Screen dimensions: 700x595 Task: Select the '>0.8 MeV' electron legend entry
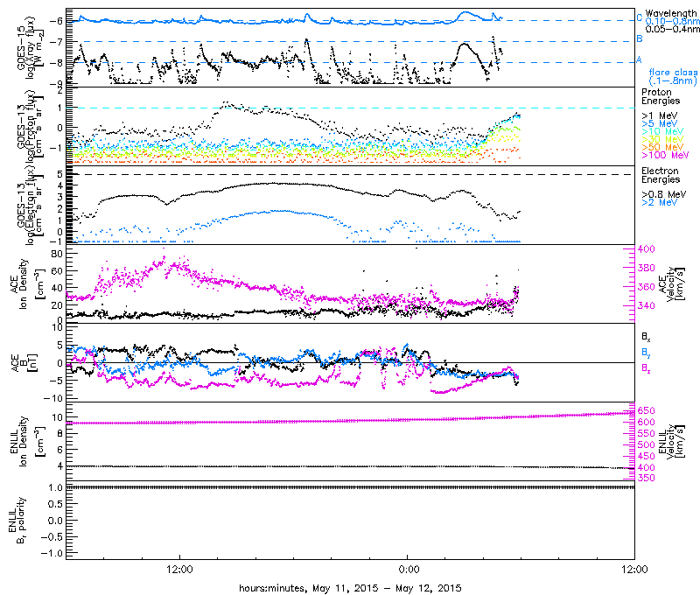664,194
